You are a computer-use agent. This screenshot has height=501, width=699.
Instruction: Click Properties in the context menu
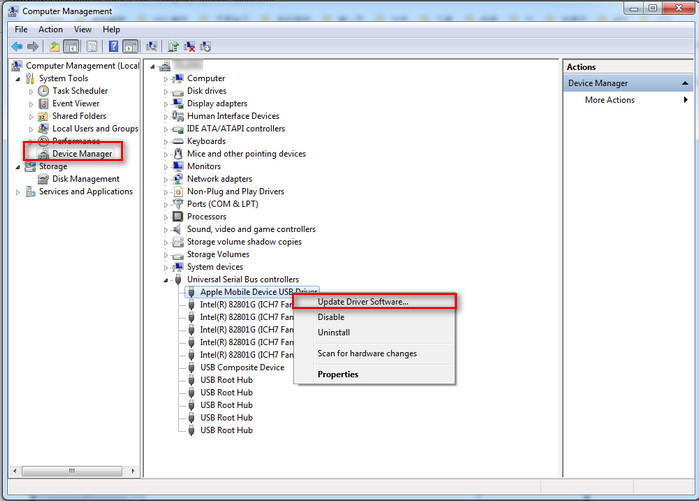pos(338,375)
